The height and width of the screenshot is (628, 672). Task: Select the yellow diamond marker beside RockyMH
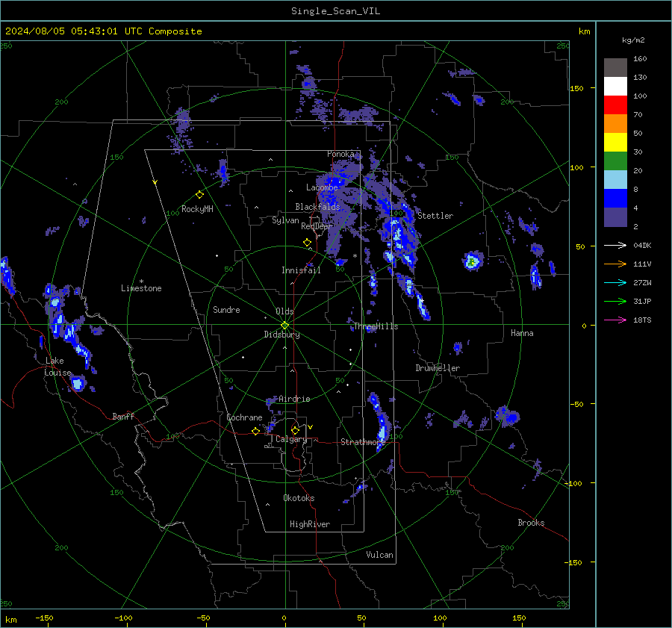pos(199,195)
